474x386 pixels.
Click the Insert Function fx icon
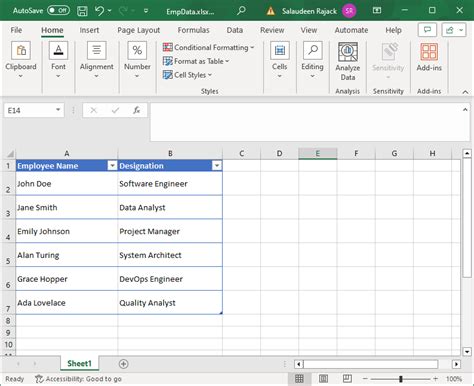(x=136, y=110)
